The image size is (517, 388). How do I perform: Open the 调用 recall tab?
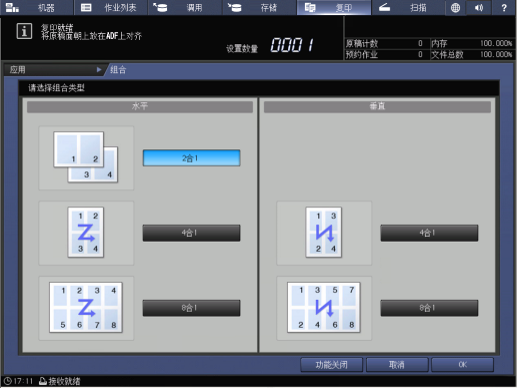185,7
